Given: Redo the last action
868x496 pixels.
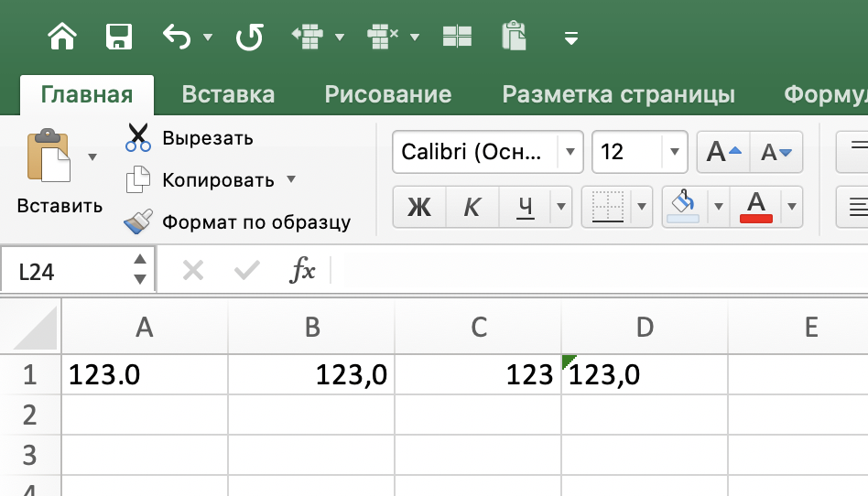Looking at the screenshot, I should click(249, 38).
